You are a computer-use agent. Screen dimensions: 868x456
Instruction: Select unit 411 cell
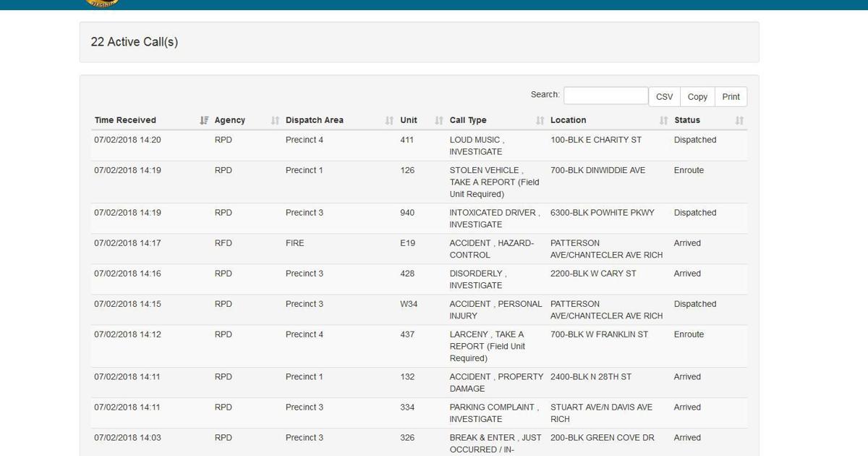coord(407,140)
